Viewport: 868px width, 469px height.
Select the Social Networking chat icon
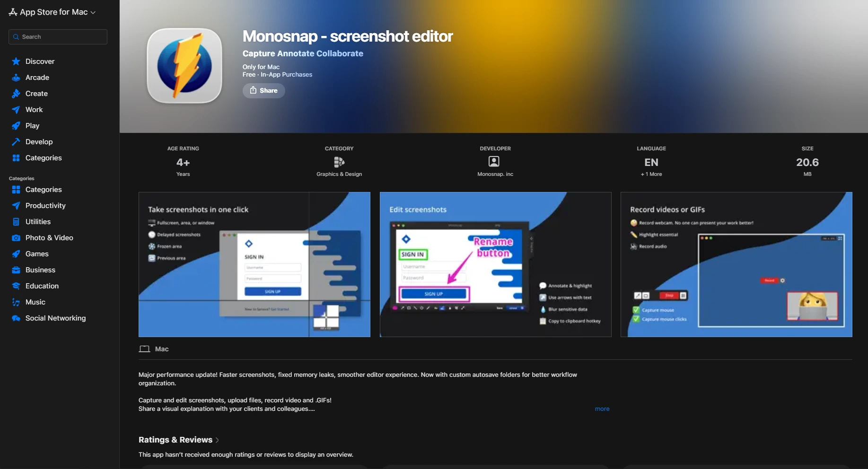[16, 318]
